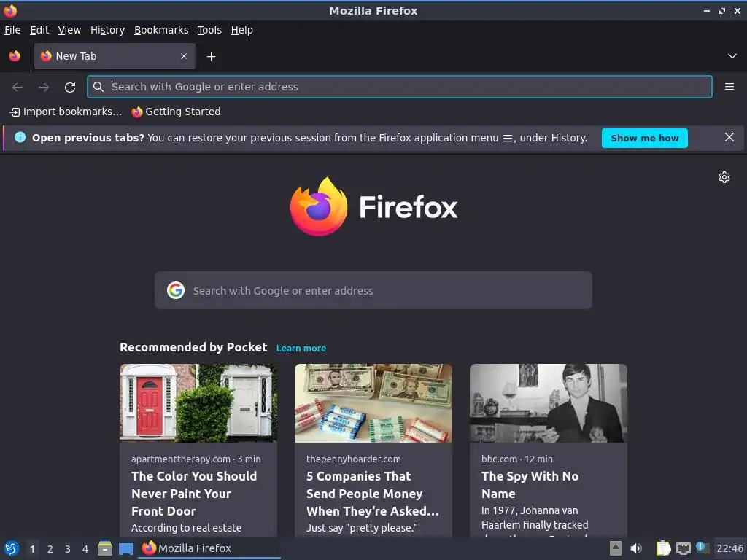Open the desktop start menu bird icon
The height and width of the screenshot is (560, 747).
(x=12, y=548)
